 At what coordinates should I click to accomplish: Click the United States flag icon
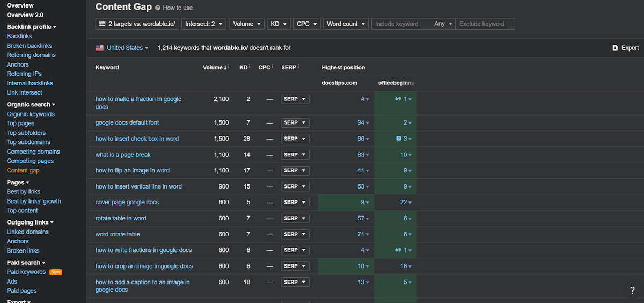coord(99,48)
